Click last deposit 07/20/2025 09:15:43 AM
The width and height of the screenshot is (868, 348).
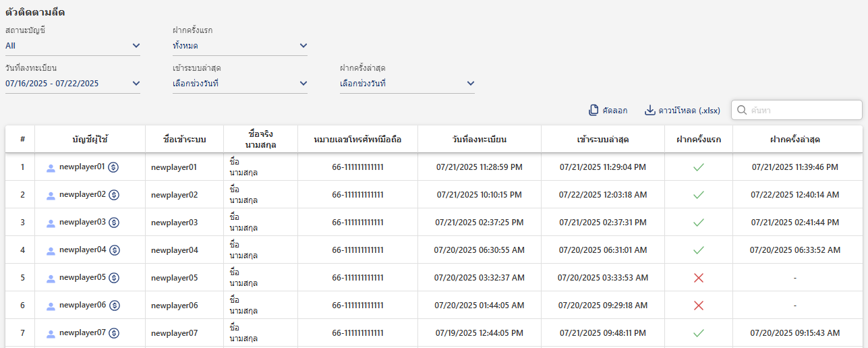795,333
